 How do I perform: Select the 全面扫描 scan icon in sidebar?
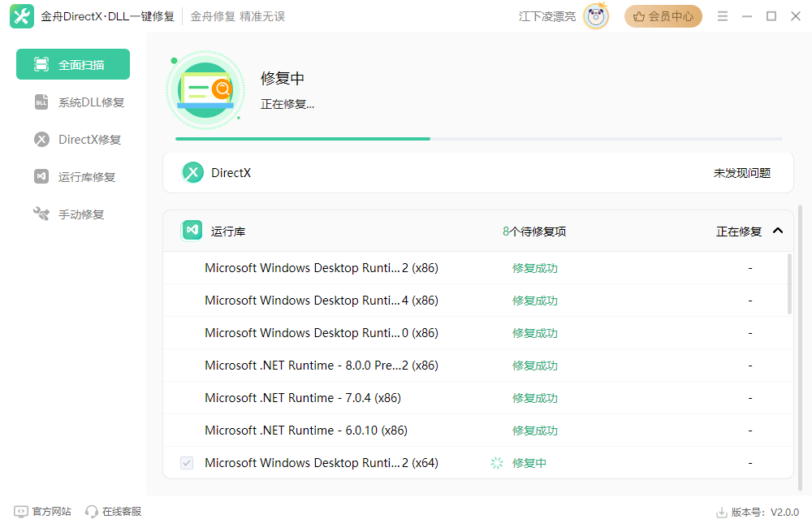coord(39,63)
